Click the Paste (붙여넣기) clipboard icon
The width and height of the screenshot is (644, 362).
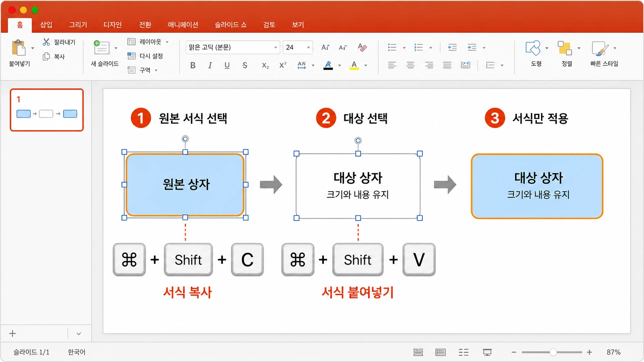18,48
